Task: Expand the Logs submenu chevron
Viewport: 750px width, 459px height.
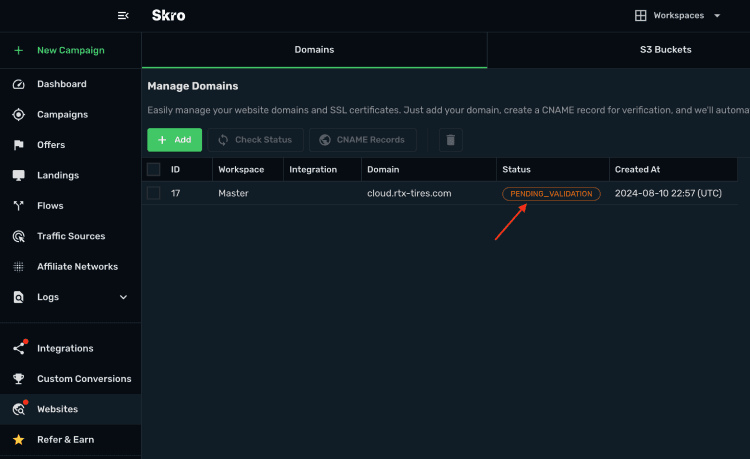Action: tap(123, 297)
